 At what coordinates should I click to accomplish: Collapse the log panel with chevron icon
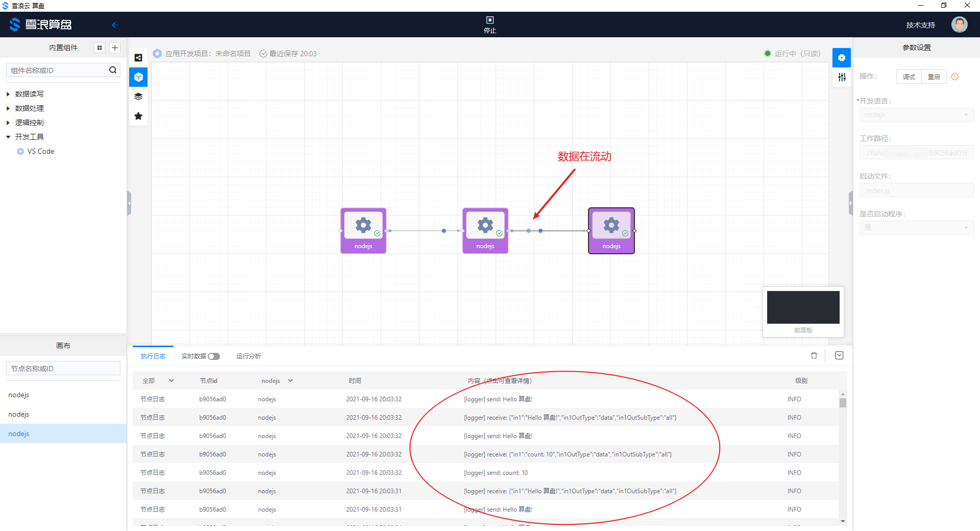[x=839, y=355]
